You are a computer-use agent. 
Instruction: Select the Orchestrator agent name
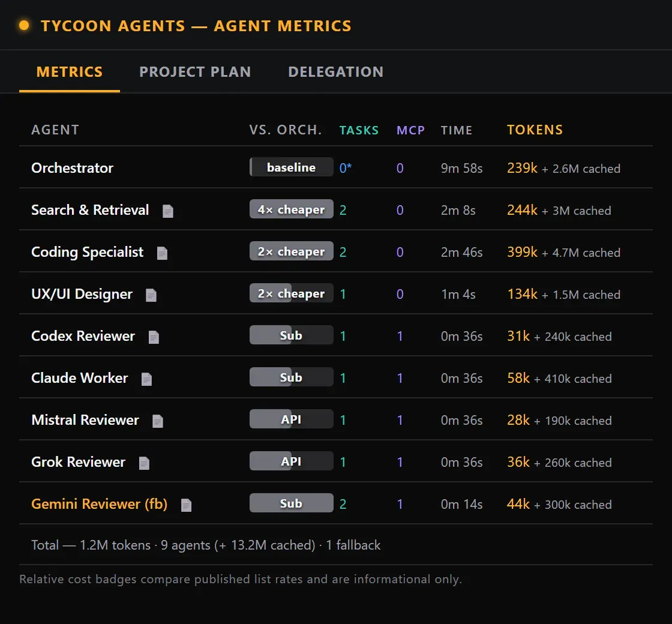pos(73,167)
